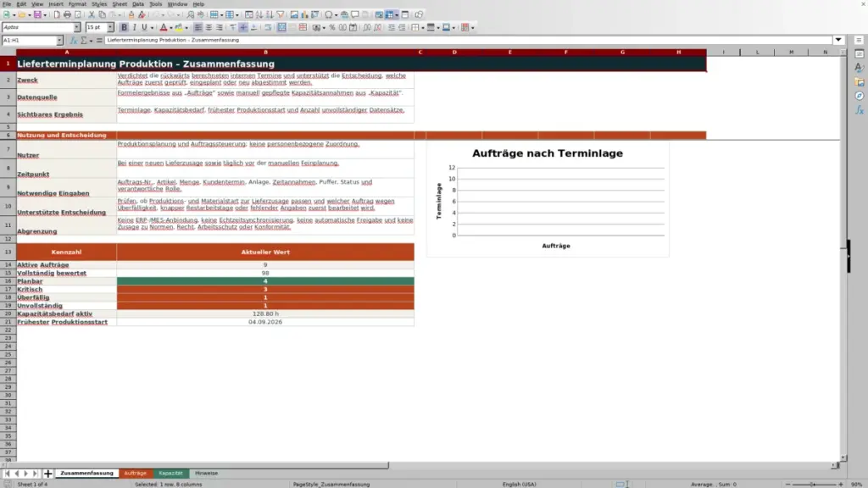Toggle Wrap Text for cells
This screenshot has height=488, width=868.
[x=268, y=28]
